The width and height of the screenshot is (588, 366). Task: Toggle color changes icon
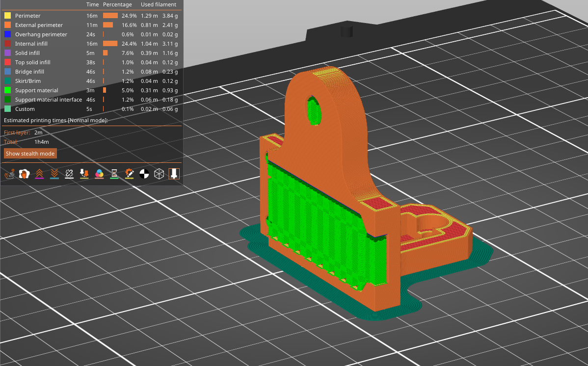point(99,174)
